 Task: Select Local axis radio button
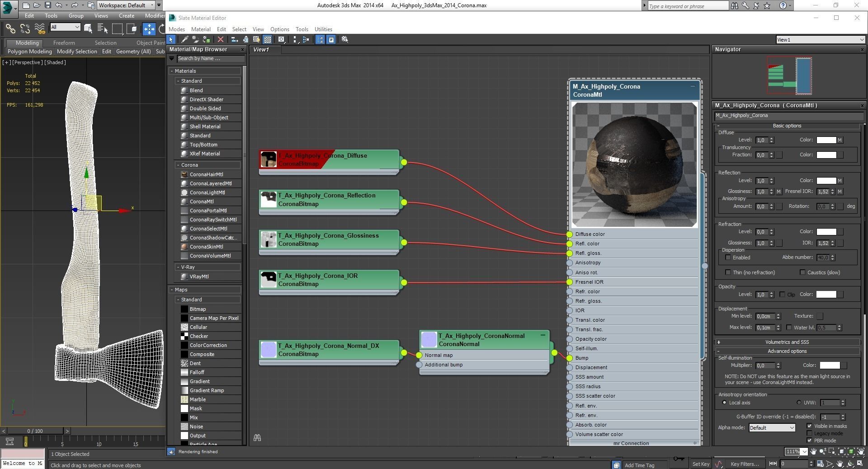[x=725, y=403]
